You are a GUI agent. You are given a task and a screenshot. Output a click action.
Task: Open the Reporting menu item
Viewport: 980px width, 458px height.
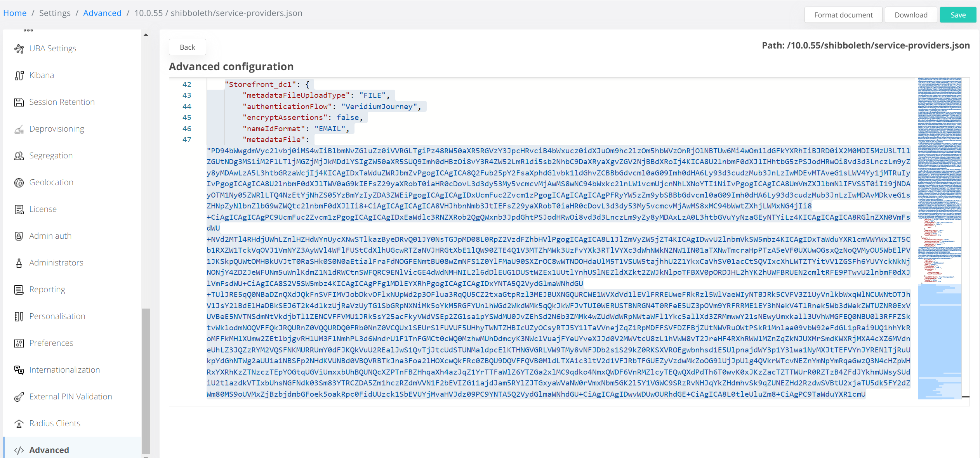click(x=47, y=290)
